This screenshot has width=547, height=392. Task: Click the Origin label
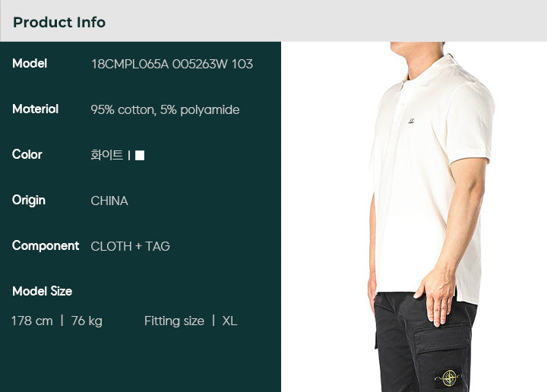coord(29,201)
